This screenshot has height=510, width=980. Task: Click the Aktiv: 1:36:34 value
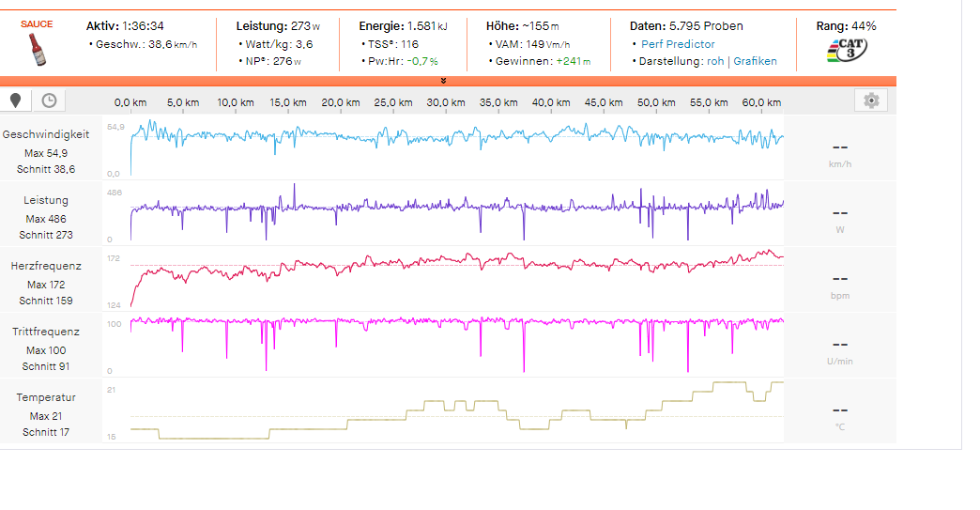coord(125,26)
